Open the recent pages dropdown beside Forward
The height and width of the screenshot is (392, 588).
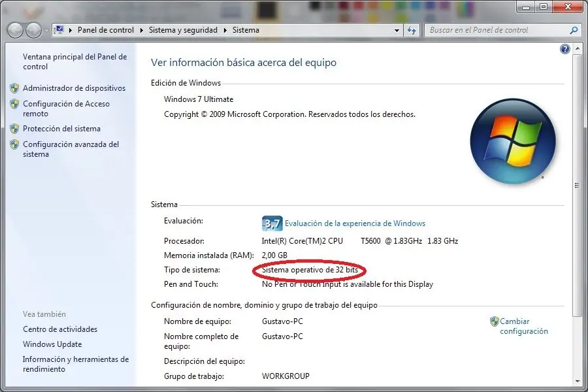click(x=46, y=31)
